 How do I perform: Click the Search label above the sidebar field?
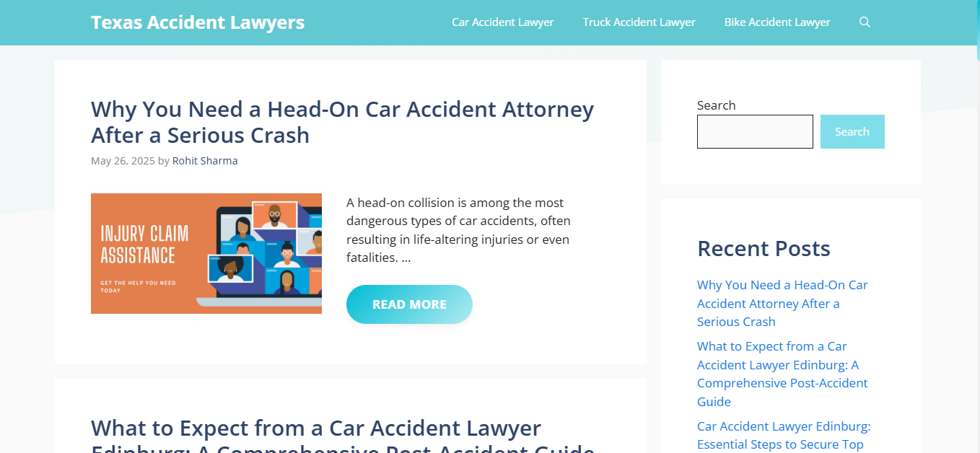click(716, 105)
